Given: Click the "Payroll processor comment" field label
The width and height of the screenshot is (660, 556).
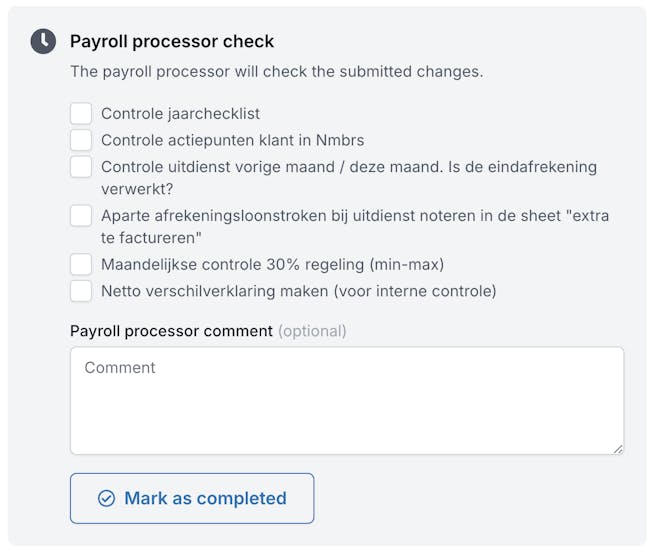Looking at the screenshot, I should (171, 331).
